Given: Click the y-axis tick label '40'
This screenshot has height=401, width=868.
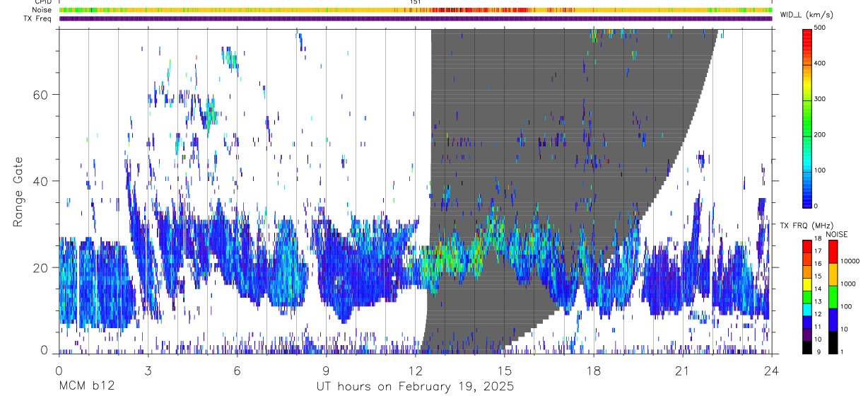Looking at the screenshot, I should [42, 181].
